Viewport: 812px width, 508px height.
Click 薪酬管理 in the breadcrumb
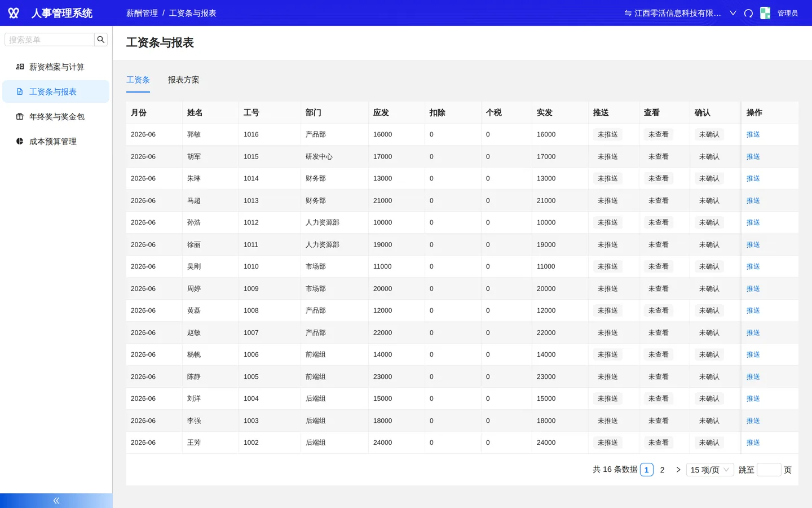tap(142, 13)
